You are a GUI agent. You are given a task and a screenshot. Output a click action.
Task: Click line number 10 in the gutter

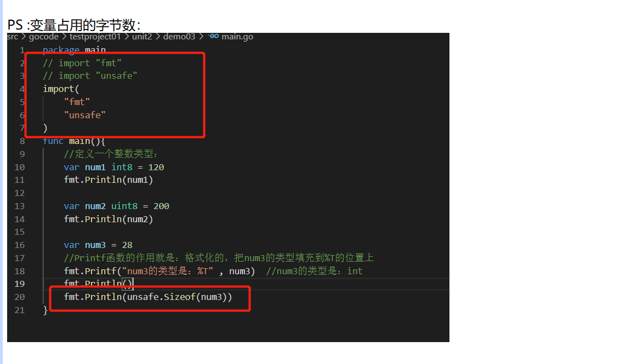click(x=20, y=167)
